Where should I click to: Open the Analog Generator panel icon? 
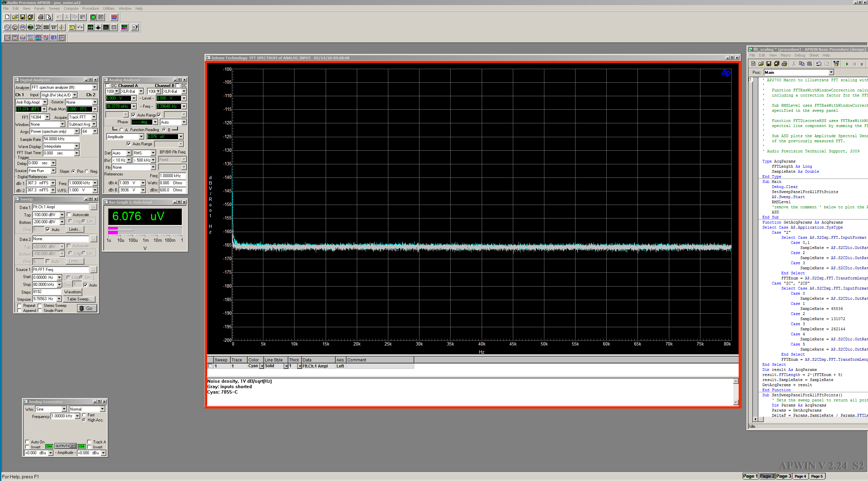coord(7,27)
